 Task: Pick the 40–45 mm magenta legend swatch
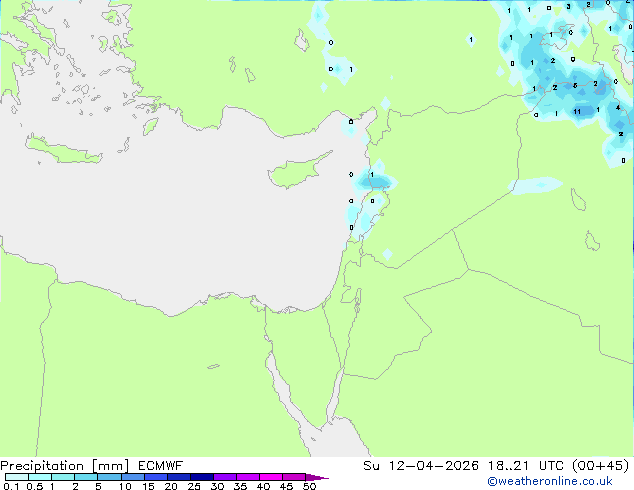[271, 477]
